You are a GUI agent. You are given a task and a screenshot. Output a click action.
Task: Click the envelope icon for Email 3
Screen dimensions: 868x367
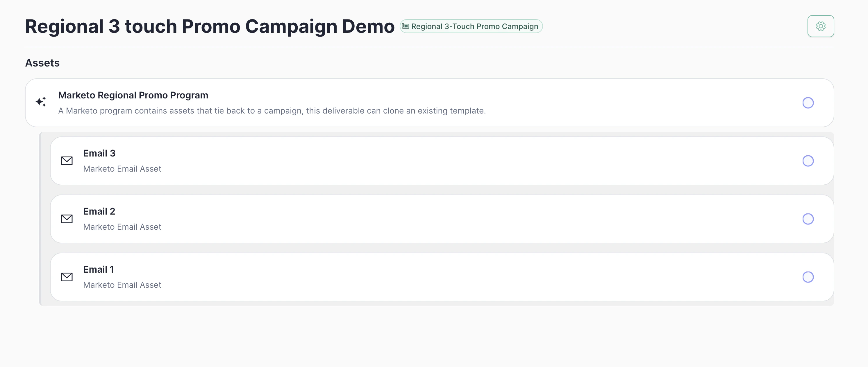[67, 161]
